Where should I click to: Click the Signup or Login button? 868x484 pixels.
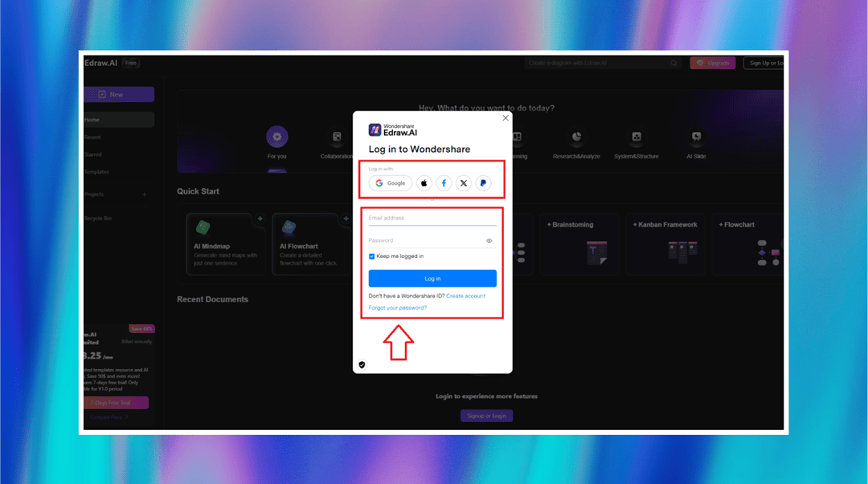(x=486, y=416)
